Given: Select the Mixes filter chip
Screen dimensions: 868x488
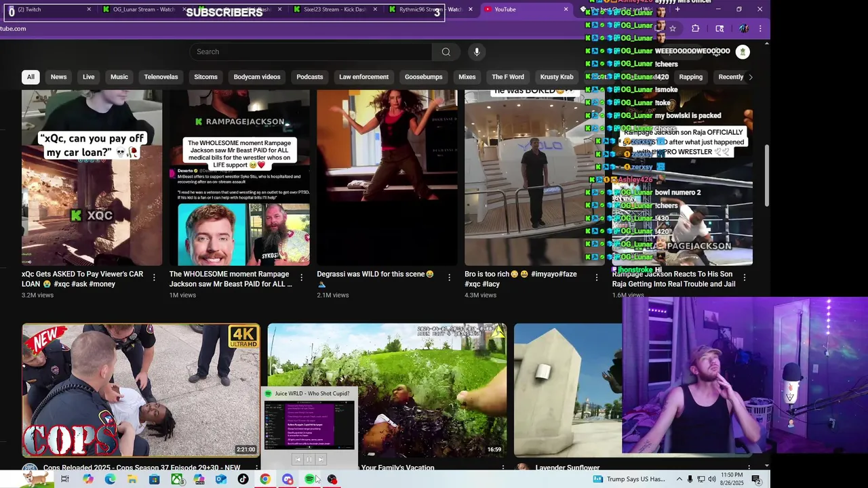Looking at the screenshot, I should 467,77.
